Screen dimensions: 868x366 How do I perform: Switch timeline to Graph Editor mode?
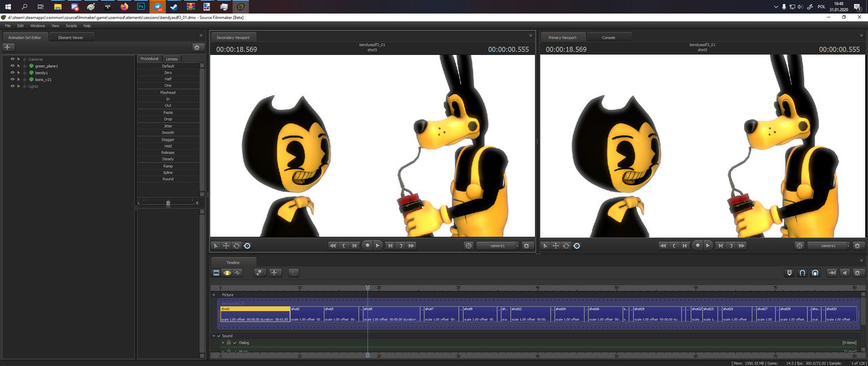[237, 272]
